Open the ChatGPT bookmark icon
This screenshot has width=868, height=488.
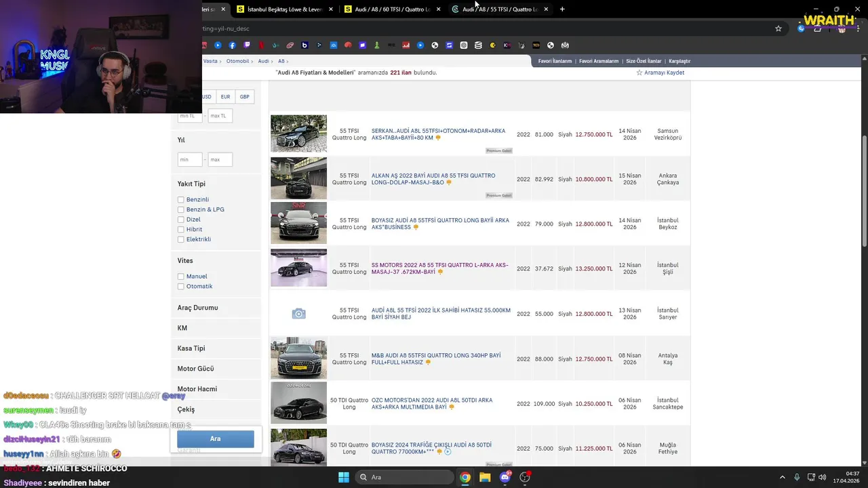(464, 45)
